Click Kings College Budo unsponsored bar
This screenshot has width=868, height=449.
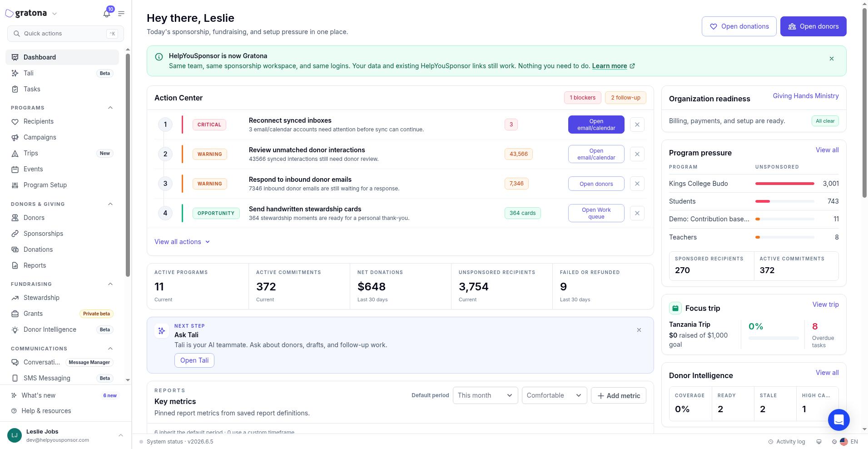784,184
